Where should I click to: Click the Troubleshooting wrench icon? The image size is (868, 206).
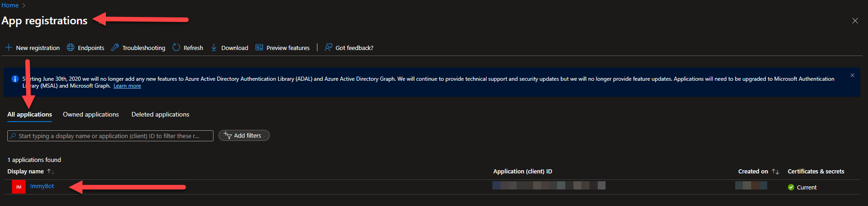point(115,48)
